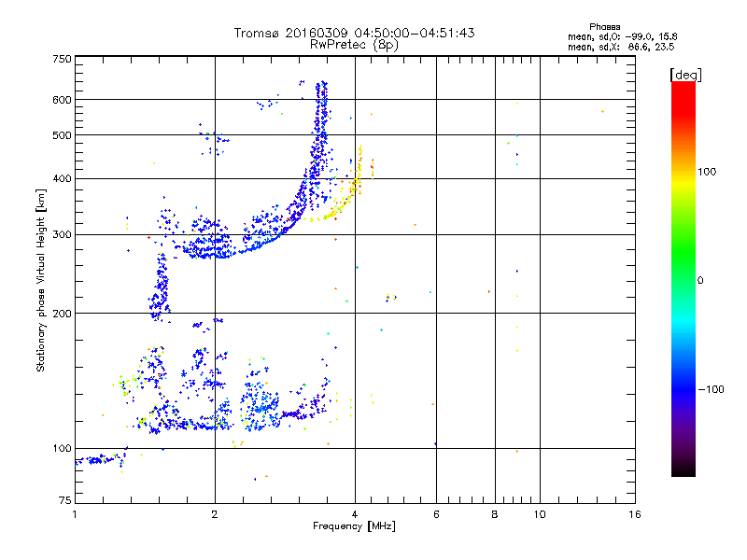Image resolution: width=747 pixels, height=560 pixels.
Task: Click the 'mean, sd,O: -99.0, 15.8' text
Action: coord(622,36)
